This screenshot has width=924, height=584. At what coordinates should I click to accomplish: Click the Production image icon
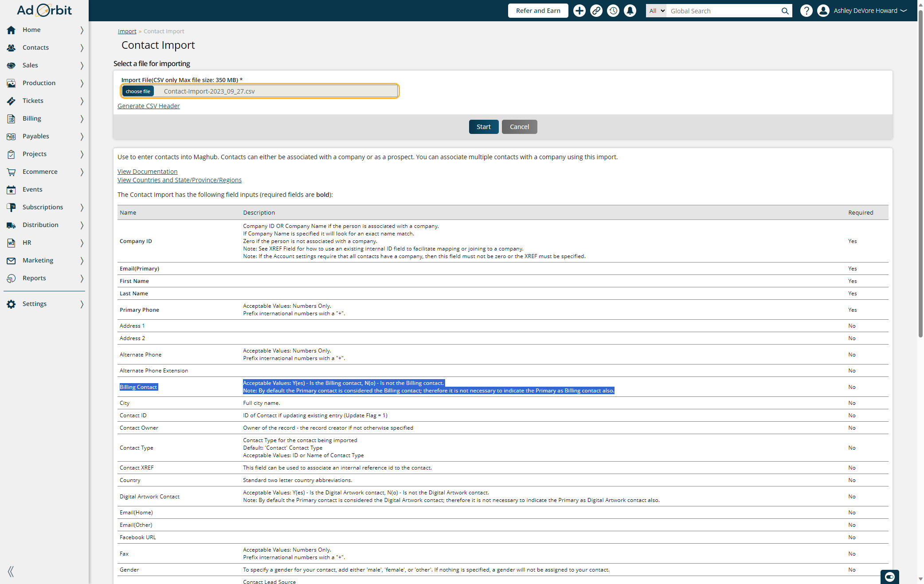(x=11, y=83)
